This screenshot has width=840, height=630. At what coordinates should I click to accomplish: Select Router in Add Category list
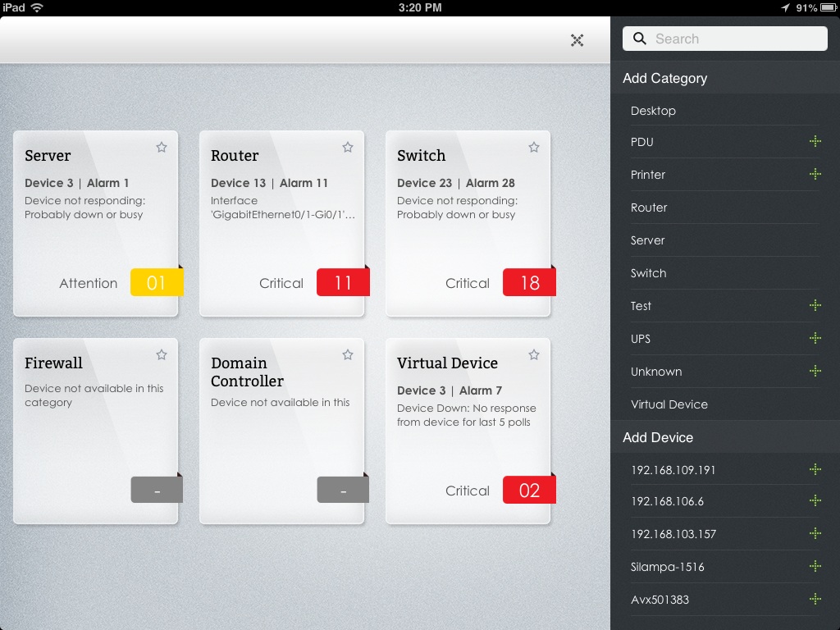(x=725, y=208)
